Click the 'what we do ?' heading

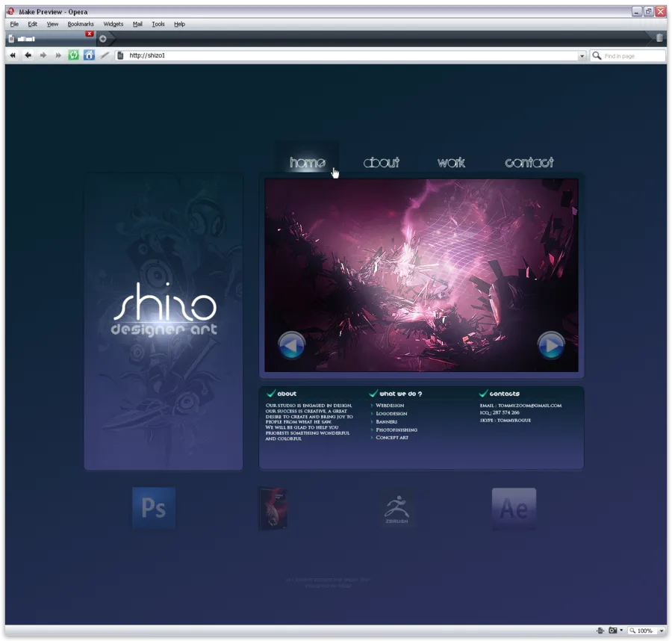point(401,394)
